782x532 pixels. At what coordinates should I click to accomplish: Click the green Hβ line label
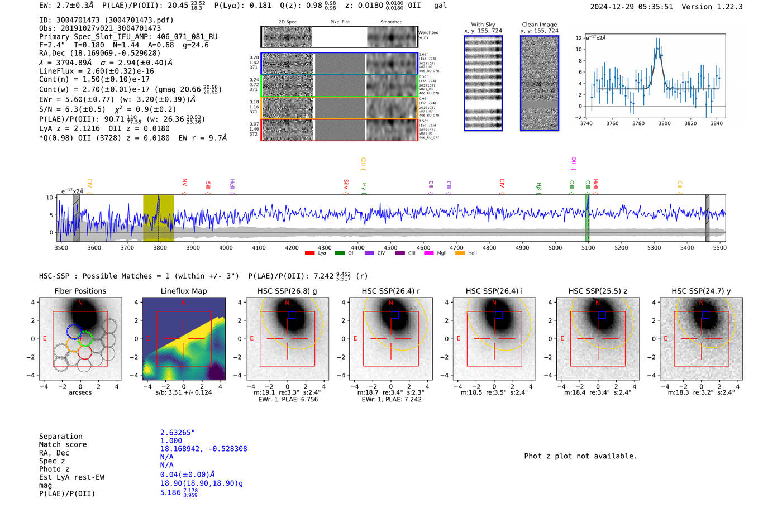[539, 188]
